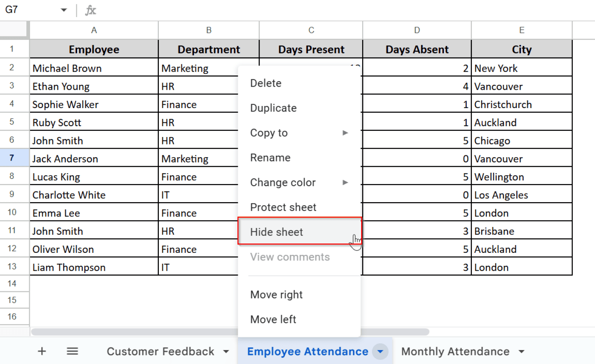
Task: Open the Monthly Attendance tab dropdown arrow
Action: tap(521, 351)
